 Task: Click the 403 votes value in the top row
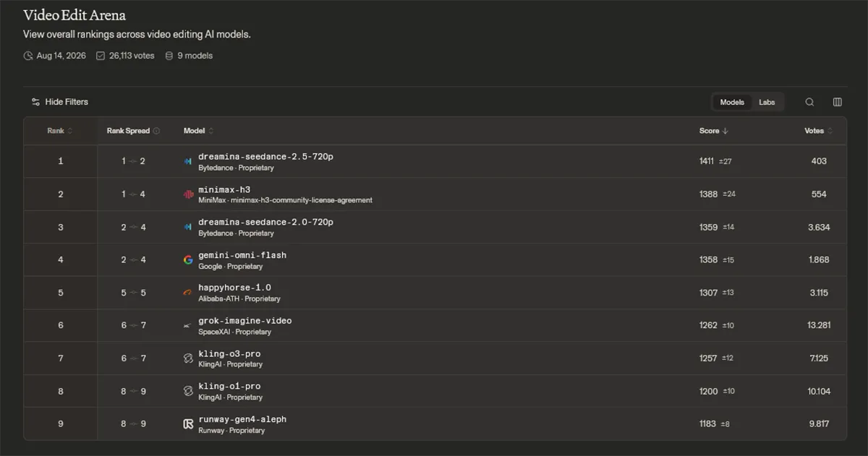[x=819, y=161]
